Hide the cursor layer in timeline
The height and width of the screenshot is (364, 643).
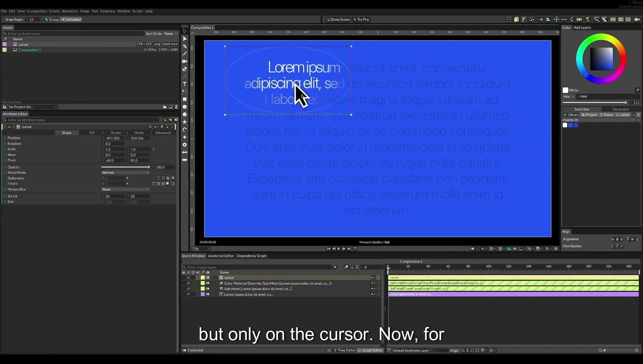point(188,278)
